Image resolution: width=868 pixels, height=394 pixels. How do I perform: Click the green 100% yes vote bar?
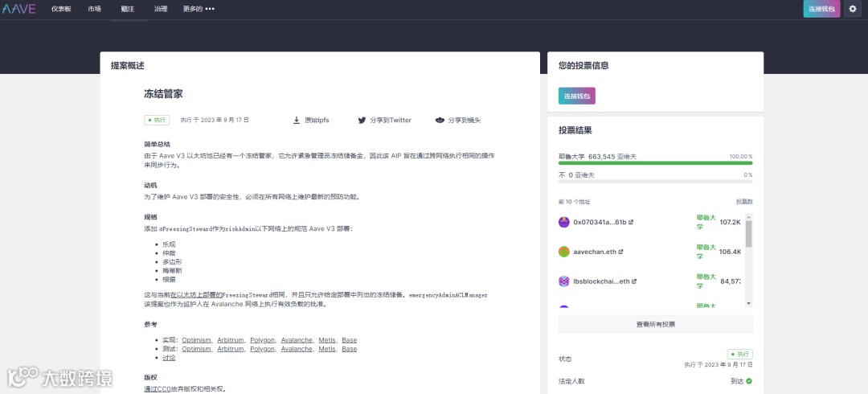[656, 163]
